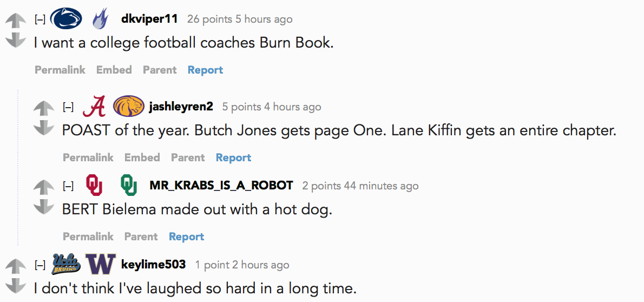
Task: Collapse jashleyren2's comment
Action: (68, 107)
